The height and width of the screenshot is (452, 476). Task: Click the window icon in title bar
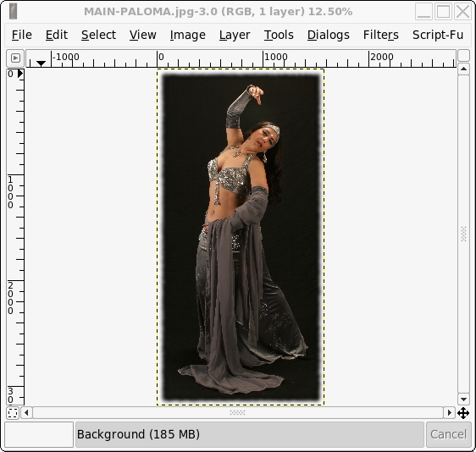tap(13, 12)
